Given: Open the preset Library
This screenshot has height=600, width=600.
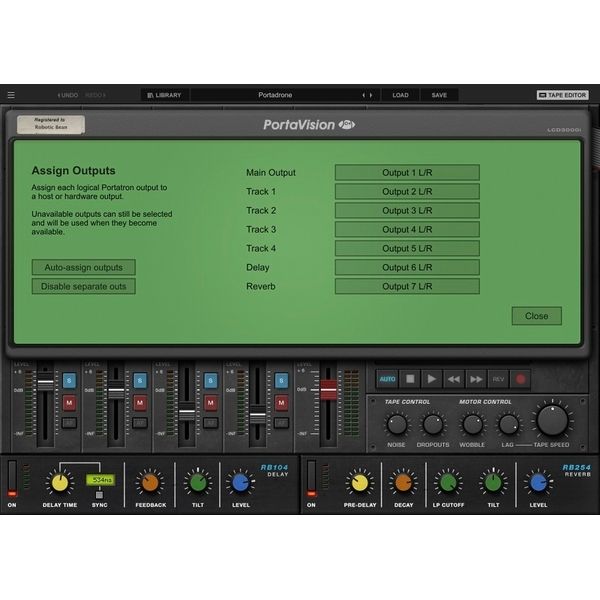Looking at the screenshot, I should 165,95.
